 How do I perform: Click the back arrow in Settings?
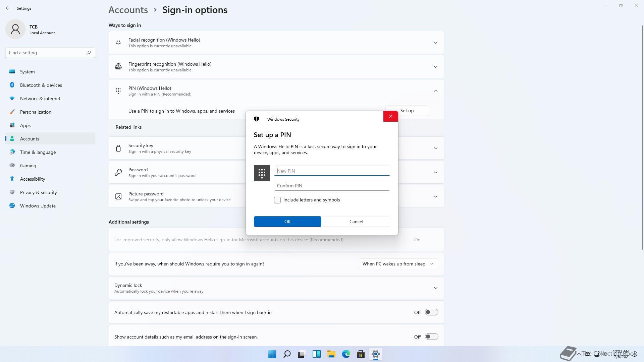point(8,8)
